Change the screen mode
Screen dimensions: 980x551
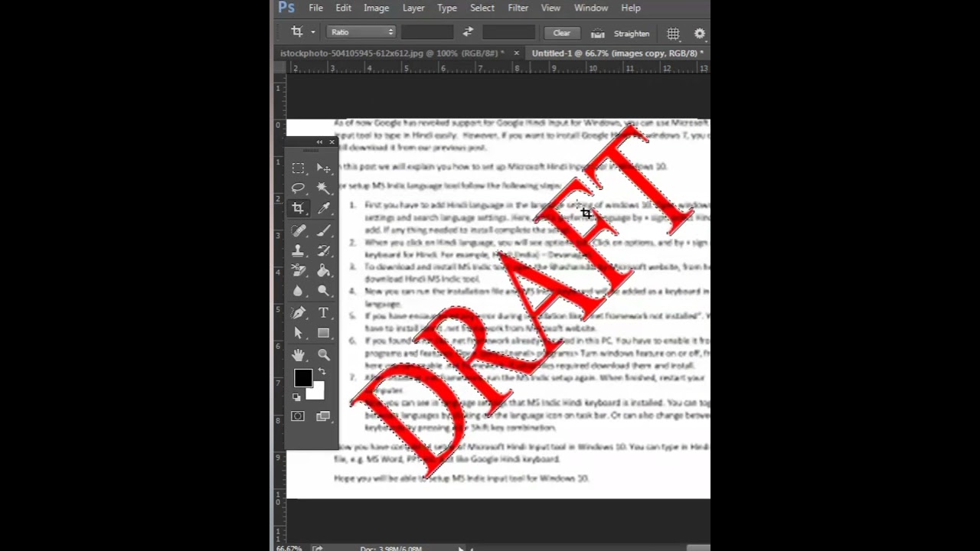coord(323,416)
